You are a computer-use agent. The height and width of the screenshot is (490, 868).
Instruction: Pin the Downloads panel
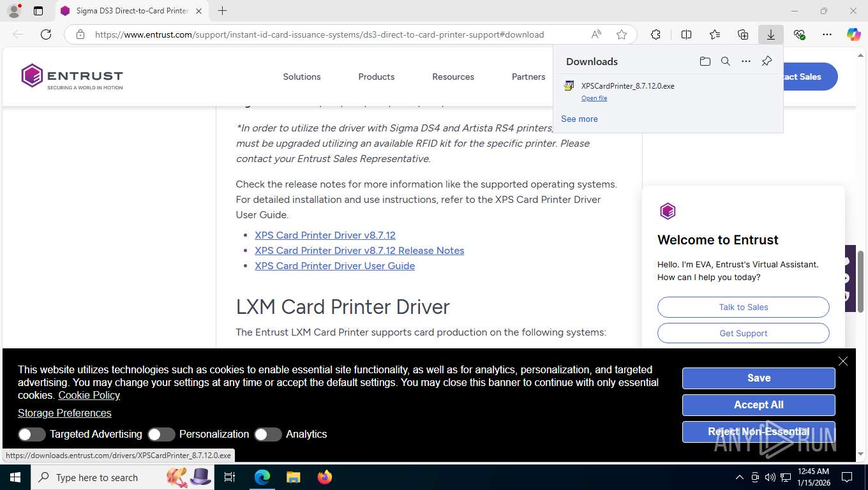click(767, 61)
